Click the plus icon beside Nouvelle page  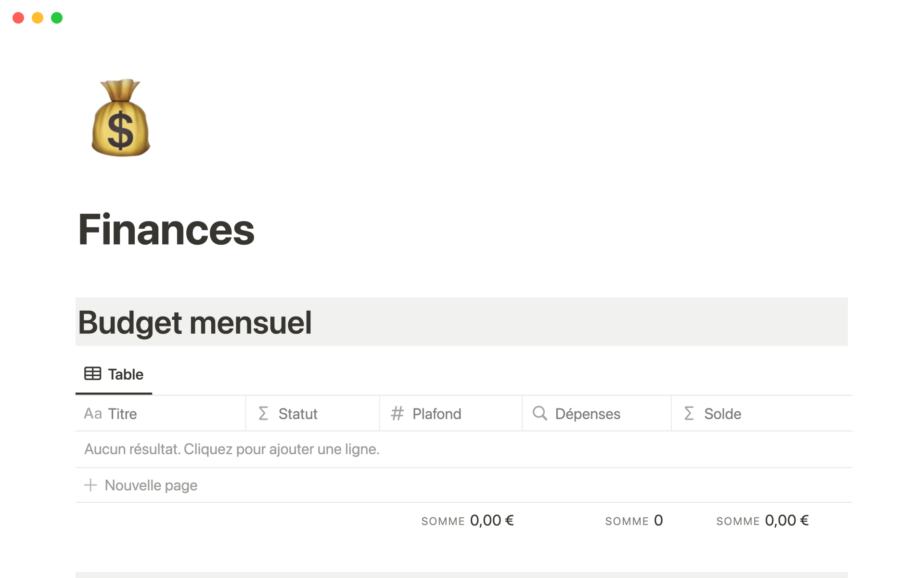[90, 485]
